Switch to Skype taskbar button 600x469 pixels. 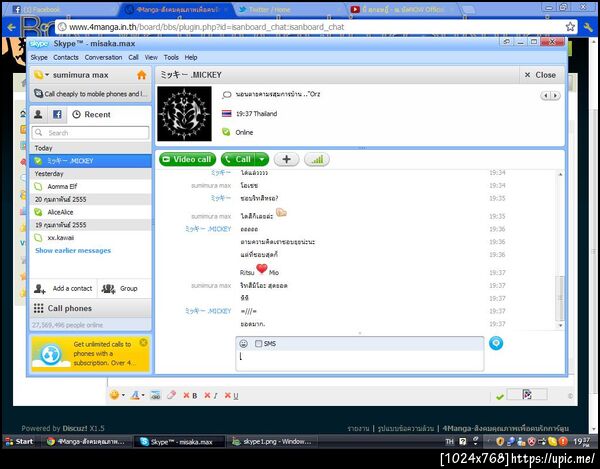click(x=179, y=442)
